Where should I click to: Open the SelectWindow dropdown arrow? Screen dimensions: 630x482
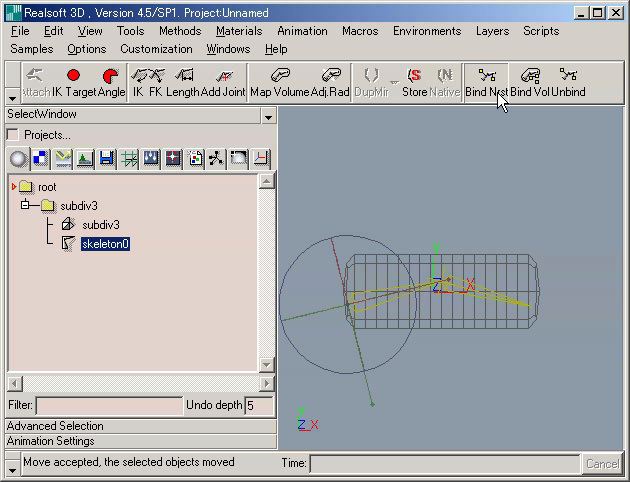[268, 116]
